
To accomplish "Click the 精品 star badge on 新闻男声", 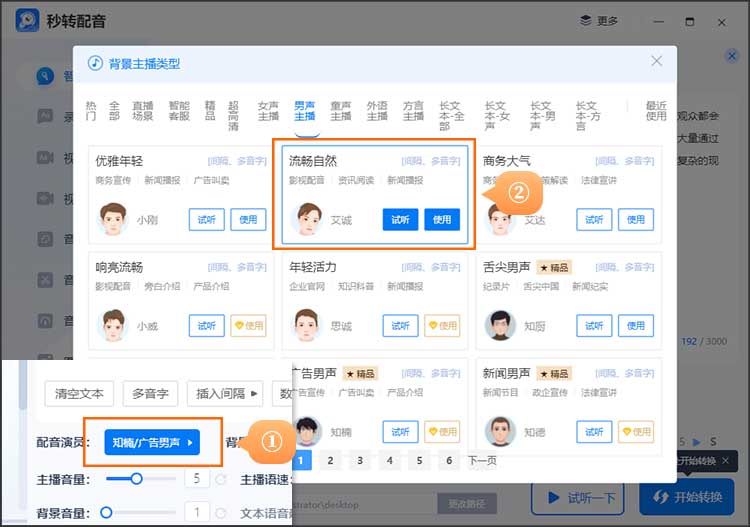I will pos(554,373).
